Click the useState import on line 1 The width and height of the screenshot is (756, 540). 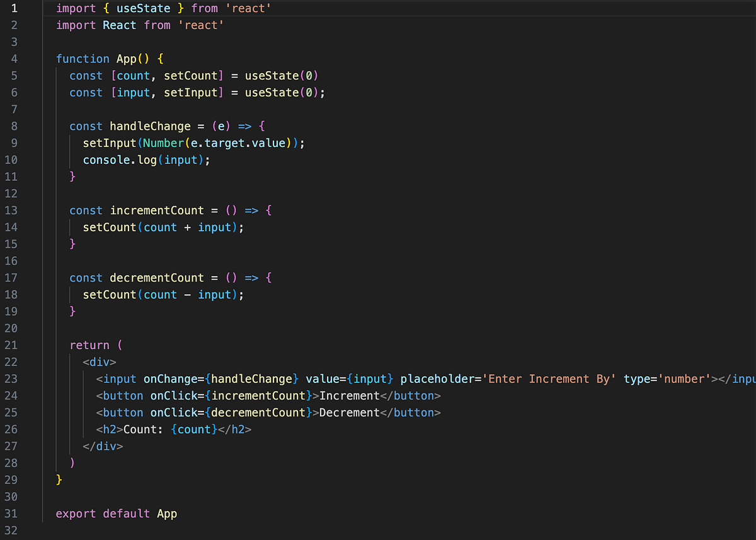pyautogui.click(x=143, y=8)
